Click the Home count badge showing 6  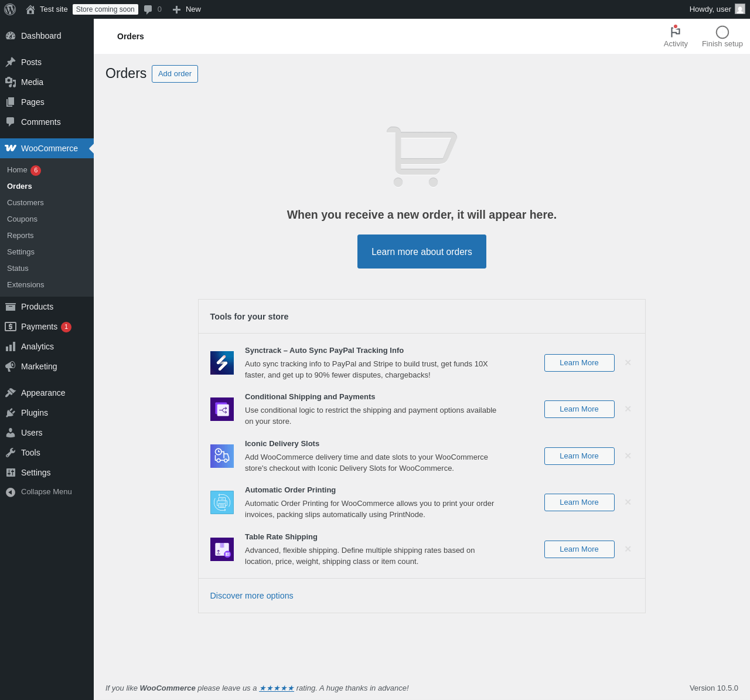tap(36, 171)
